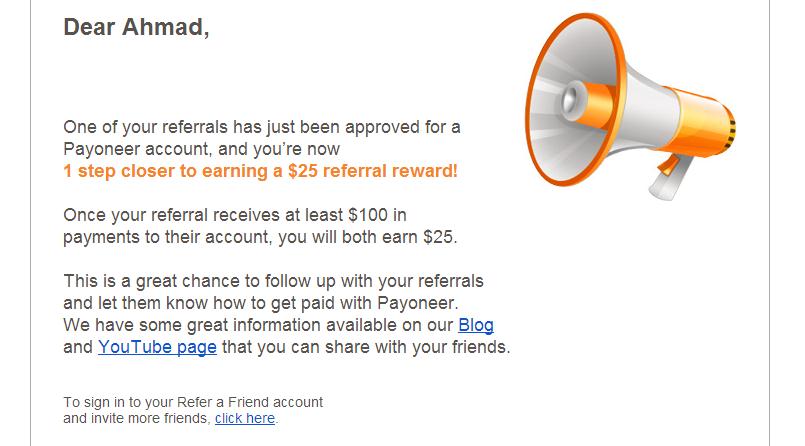Click "This is a great chance" line

[x=150, y=281]
